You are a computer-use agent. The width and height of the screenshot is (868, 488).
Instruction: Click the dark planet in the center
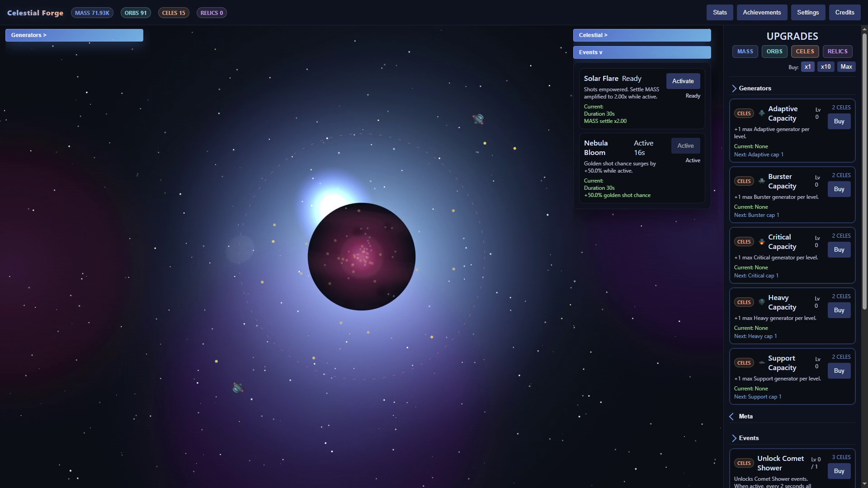click(x=361, y=257)
